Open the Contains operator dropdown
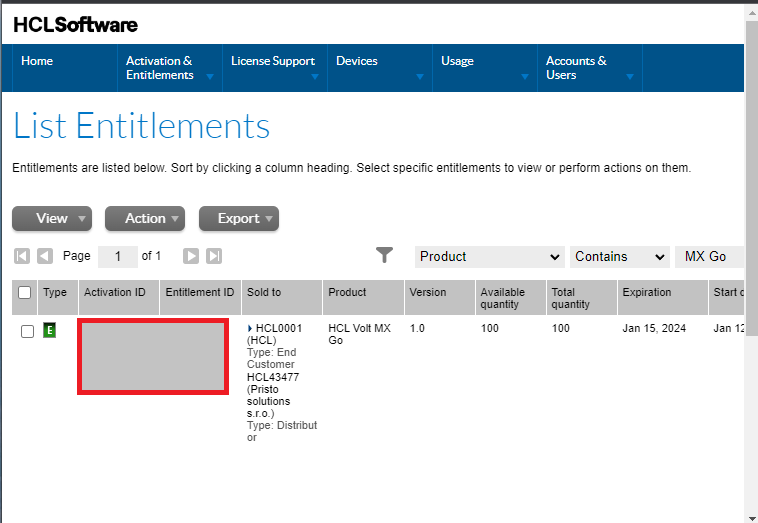Image resolution: width=758 pixels, height=523 pixels. point(619,257)
